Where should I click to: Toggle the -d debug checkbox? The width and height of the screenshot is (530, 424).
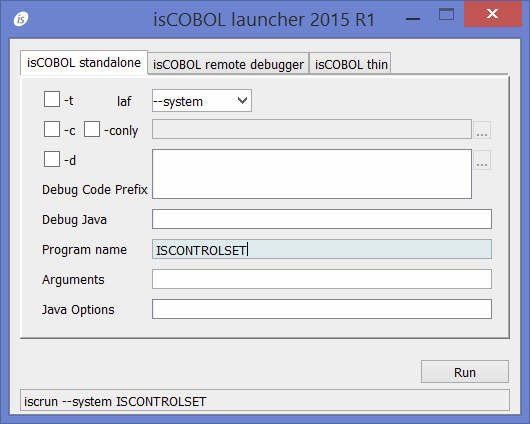(x=52, y=159)
